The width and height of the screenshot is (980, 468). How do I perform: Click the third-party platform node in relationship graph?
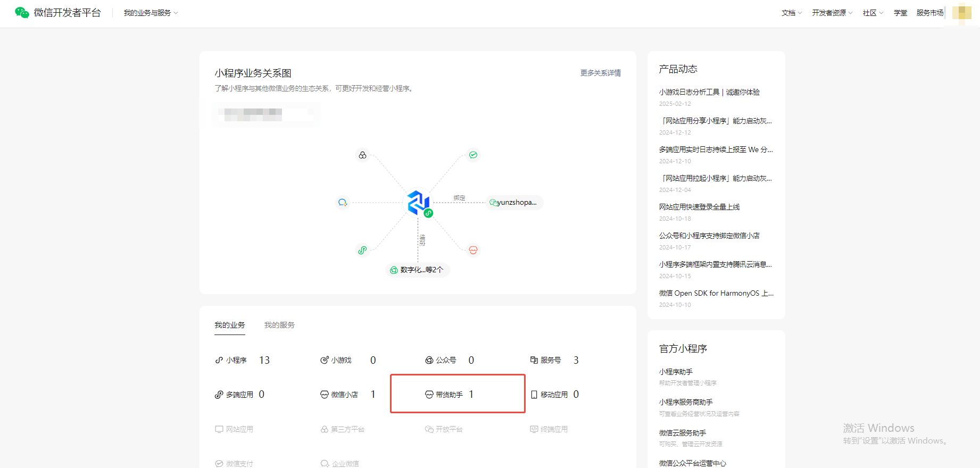pos(362,155)
